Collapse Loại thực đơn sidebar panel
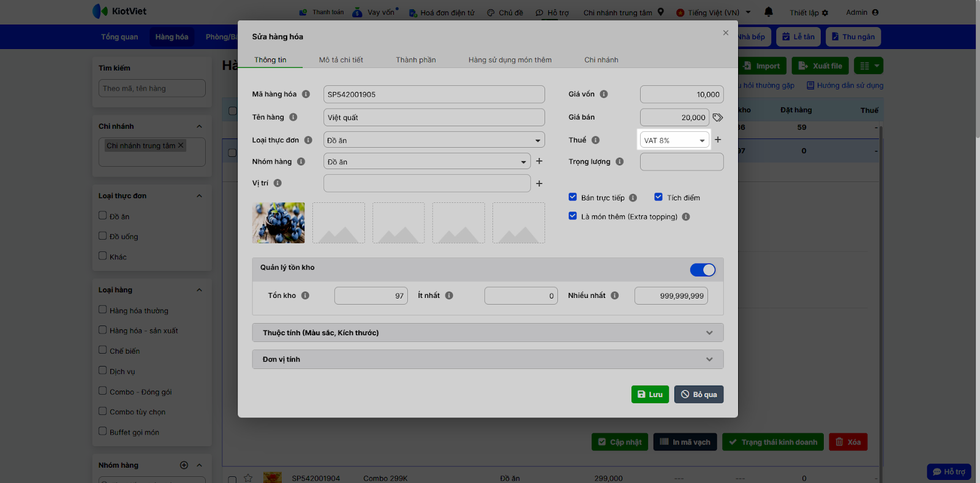The width and height of the screenshot is (980, 483). 199,196
